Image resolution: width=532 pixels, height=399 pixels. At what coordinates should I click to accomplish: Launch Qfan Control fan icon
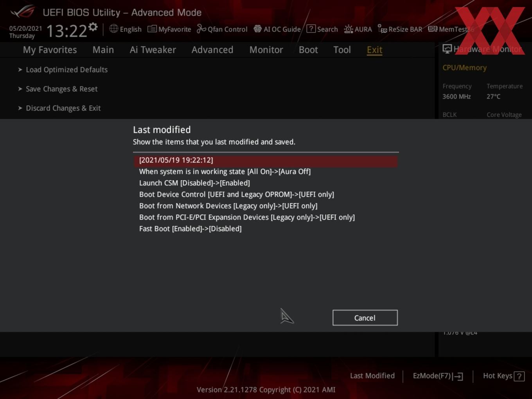coord(201,29)
